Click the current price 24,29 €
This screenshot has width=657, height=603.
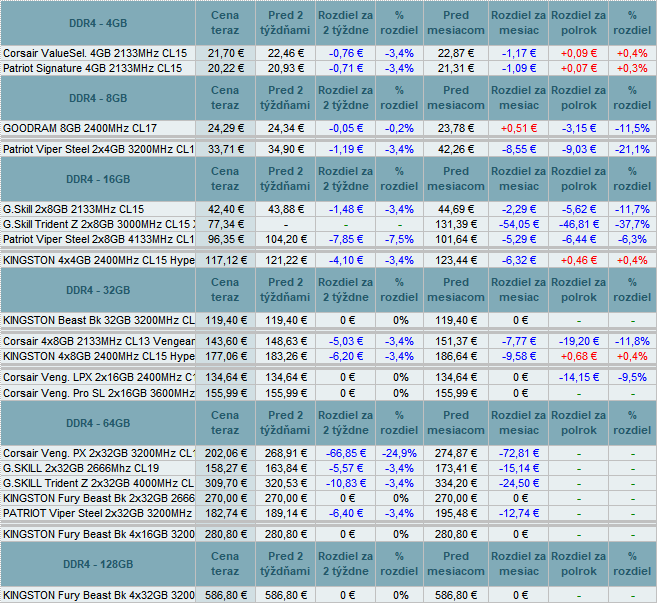[x=226, y=128]
